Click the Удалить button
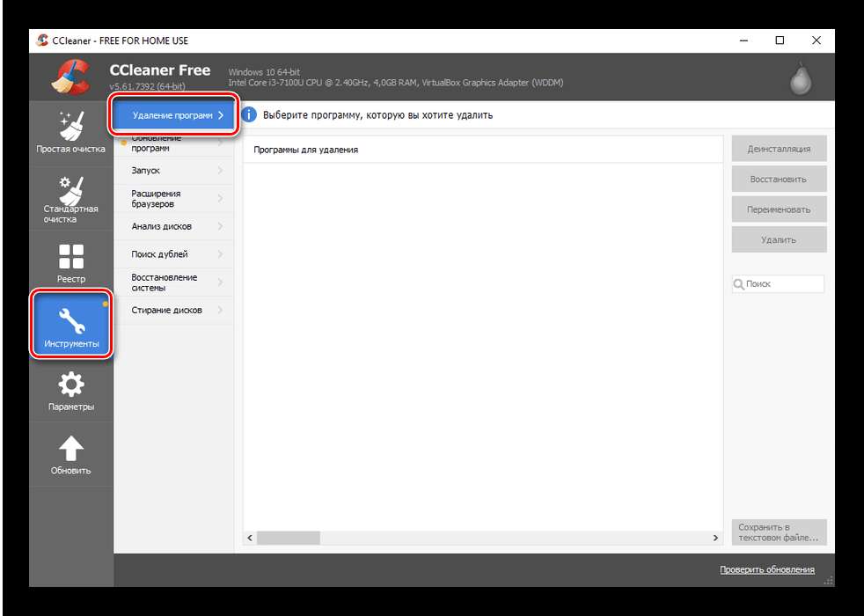Viewport: 864px width, 616px height. tap(780, 239)
